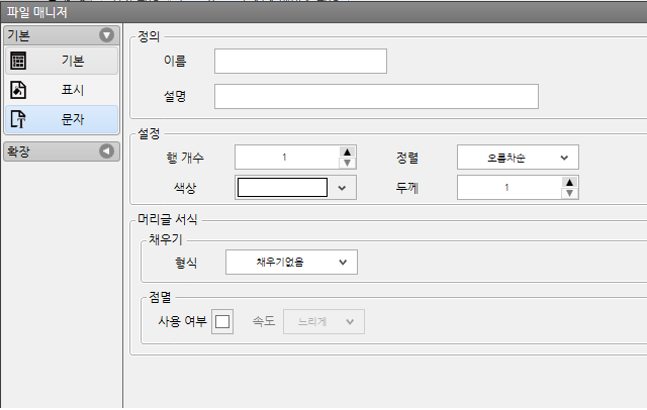Click the 문자 text document icon
Viewport: 647px width, 410px height.
(x=18, y=119)
